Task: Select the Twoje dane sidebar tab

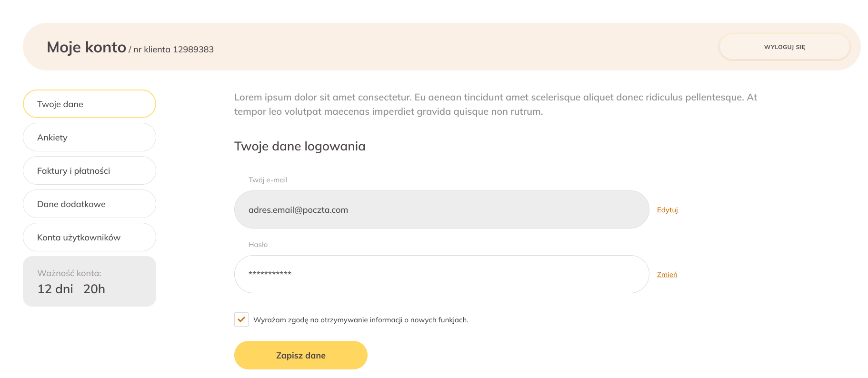Action: coord(90,104)
